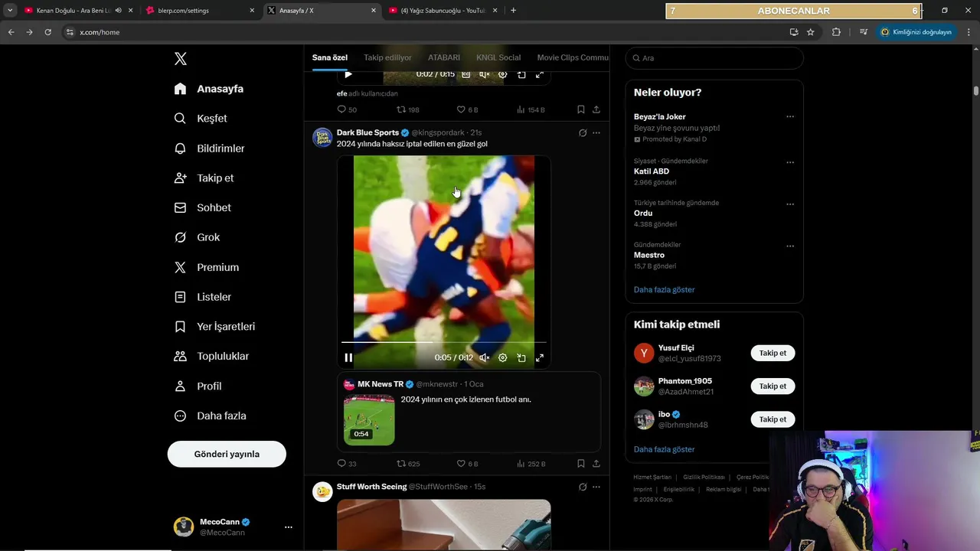Pause the Dark Blue Sports video
980x551 pixels.
pos(348,357)
